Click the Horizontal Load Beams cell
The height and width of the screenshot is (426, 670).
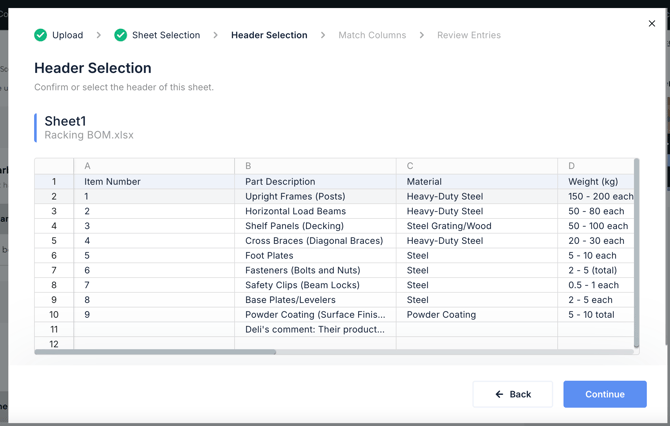[x=296, y=211]
